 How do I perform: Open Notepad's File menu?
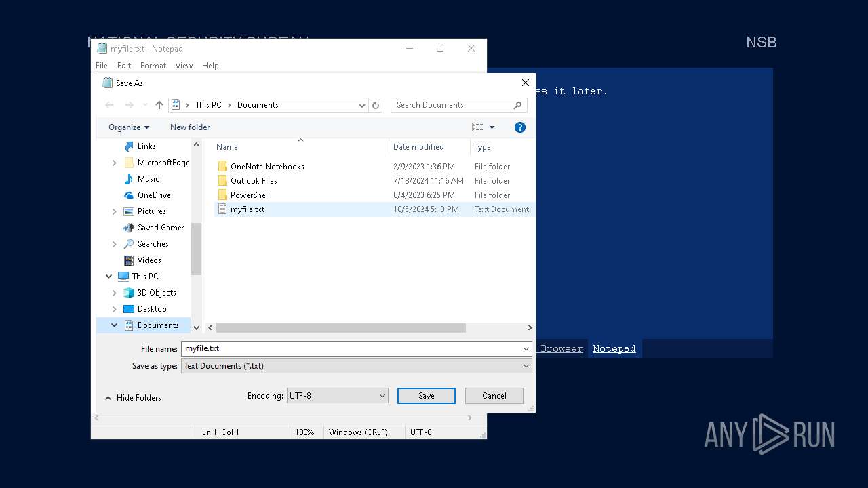point(102,66)
